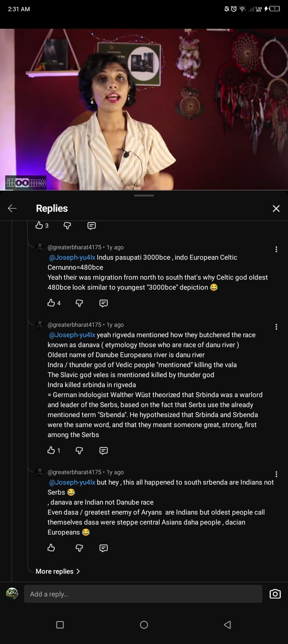
Task: Reply to the rigveda danava comment
Action: (x=103, y=450)
